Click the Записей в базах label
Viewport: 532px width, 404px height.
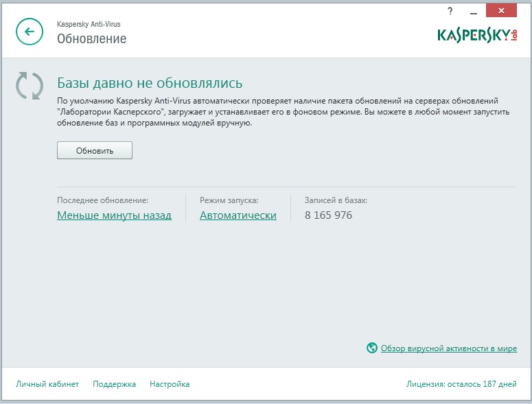click(336, 200)
